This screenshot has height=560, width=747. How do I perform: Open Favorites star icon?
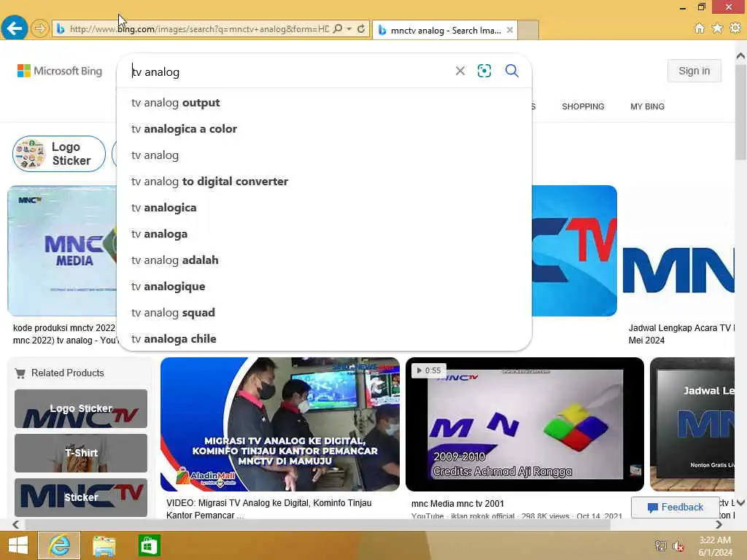click(x=717, y=28)
